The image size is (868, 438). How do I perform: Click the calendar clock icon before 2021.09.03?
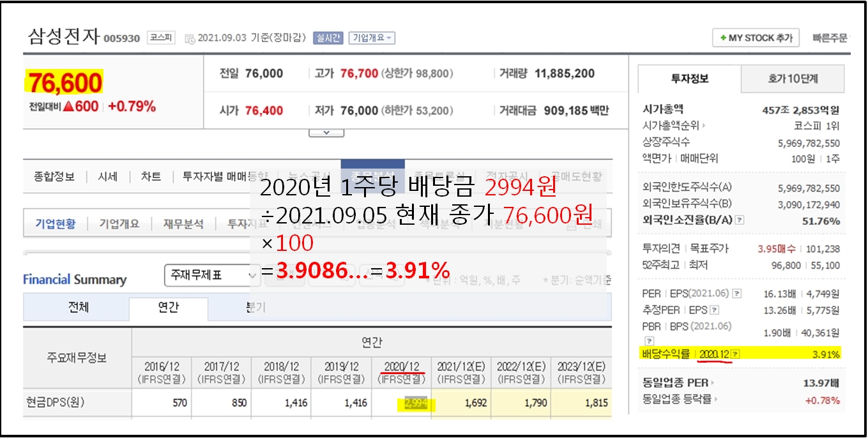pyautogui.click(x=190, y=39)
